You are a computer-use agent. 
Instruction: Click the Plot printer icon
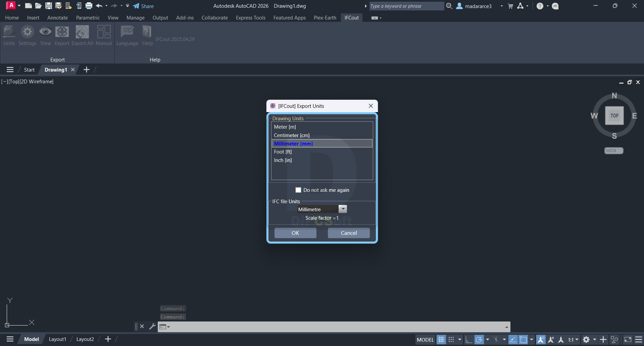point(89,6)
